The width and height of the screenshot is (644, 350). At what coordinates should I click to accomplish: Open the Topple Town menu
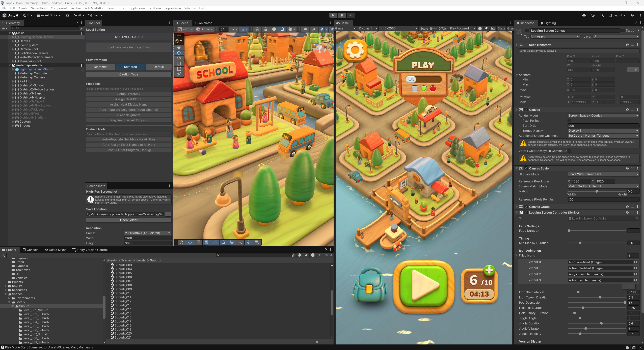(x=137, y=8)
